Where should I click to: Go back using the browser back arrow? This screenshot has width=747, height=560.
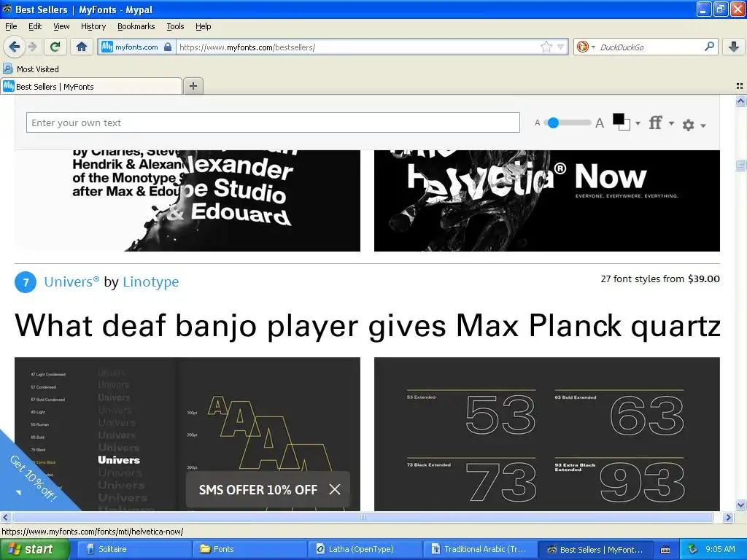(x=14, y=47)
